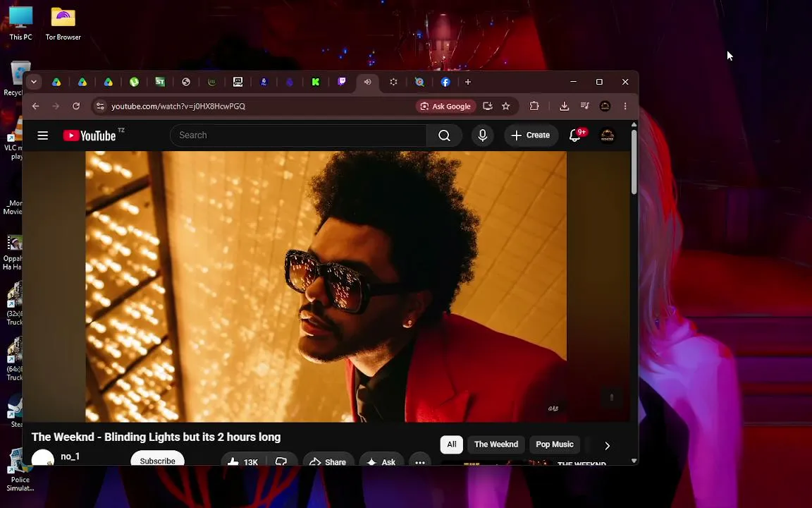Viewport: 812px width, 508px height.
Task: Like the video with 13K likes
Action: (x=242, y=461)
